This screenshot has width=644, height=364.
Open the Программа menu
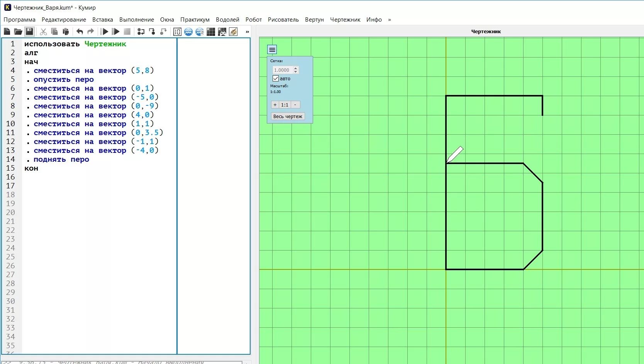pyautogui.click(x=19, y=20)
